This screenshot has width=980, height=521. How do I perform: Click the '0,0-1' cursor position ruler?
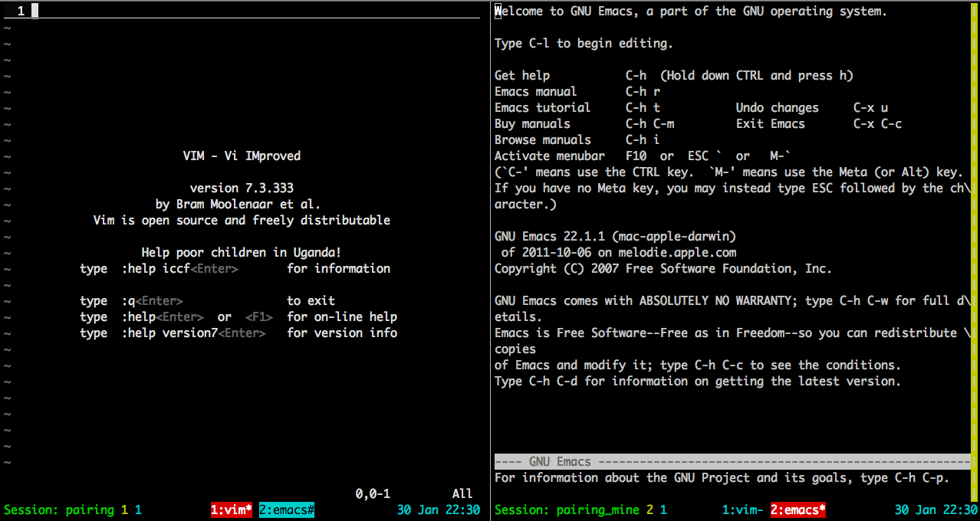373,493
